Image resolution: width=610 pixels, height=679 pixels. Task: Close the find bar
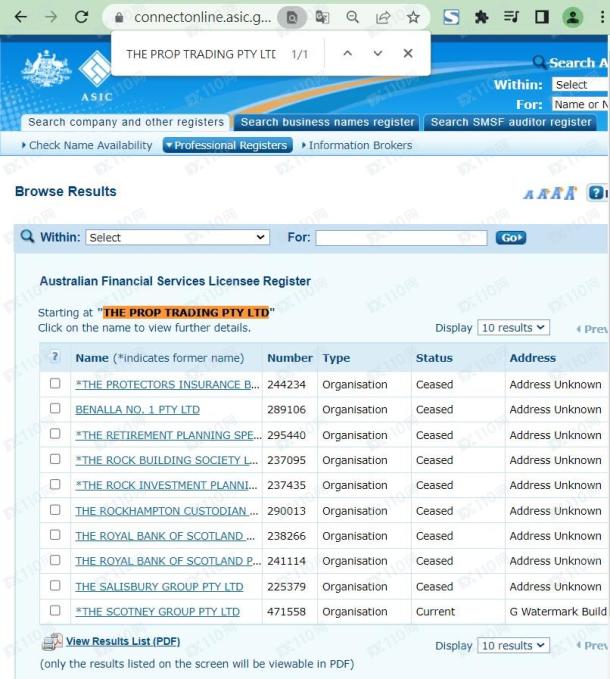tap(408, 53)
